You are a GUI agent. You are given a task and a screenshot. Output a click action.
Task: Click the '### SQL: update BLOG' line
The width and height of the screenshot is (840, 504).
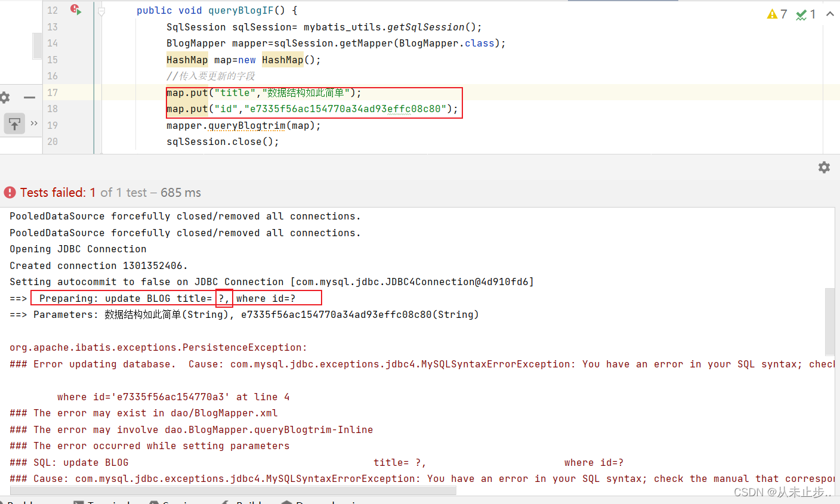(x=316, y=462)
